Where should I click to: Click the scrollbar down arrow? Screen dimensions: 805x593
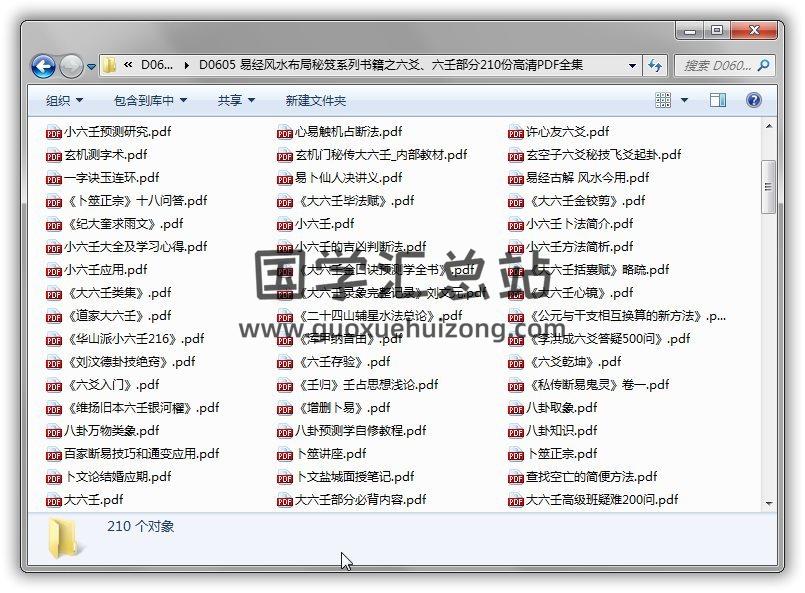point(769,504)
